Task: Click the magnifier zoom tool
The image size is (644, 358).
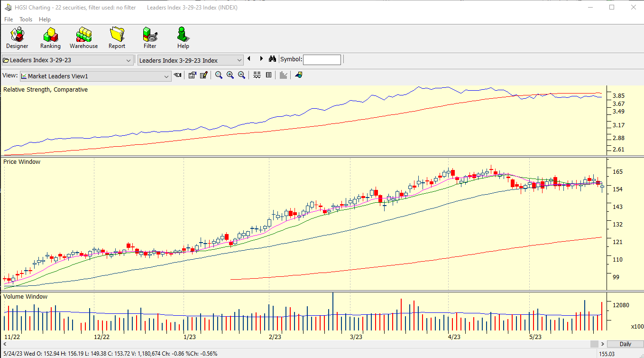Action: [219, 75]
